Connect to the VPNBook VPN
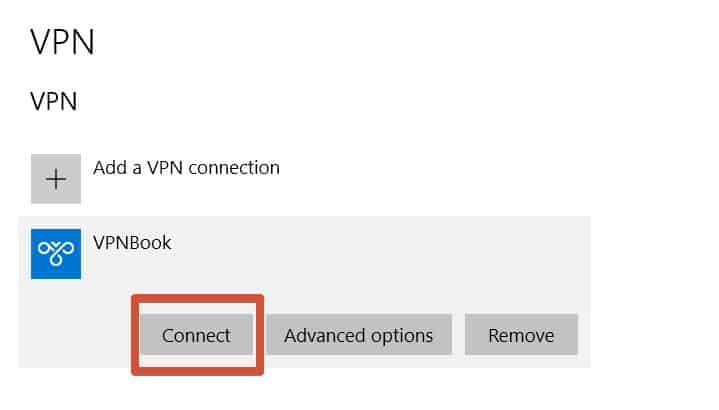The width and height of the screenshot is (719, 410). (197, 335)
